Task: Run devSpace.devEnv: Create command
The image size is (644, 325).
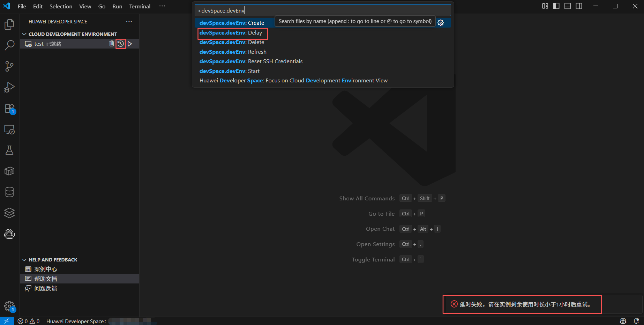Action: tap(323, 23)
